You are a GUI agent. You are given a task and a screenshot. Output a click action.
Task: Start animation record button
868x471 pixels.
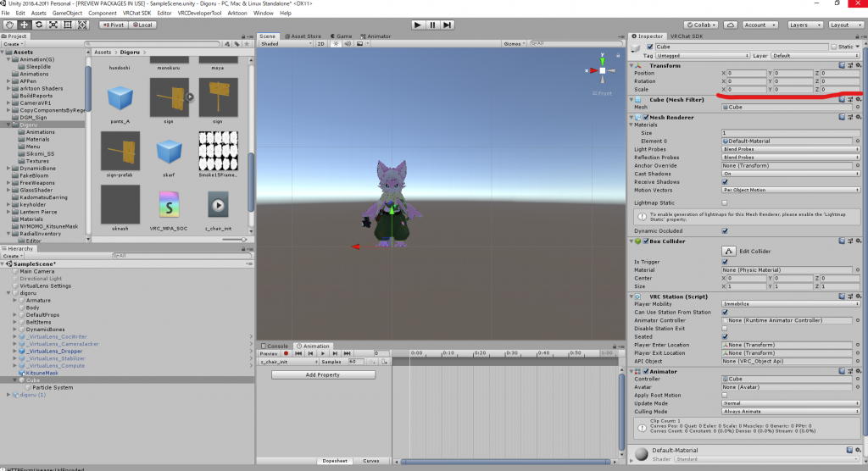pyautogui.click(x=287, y=353)
